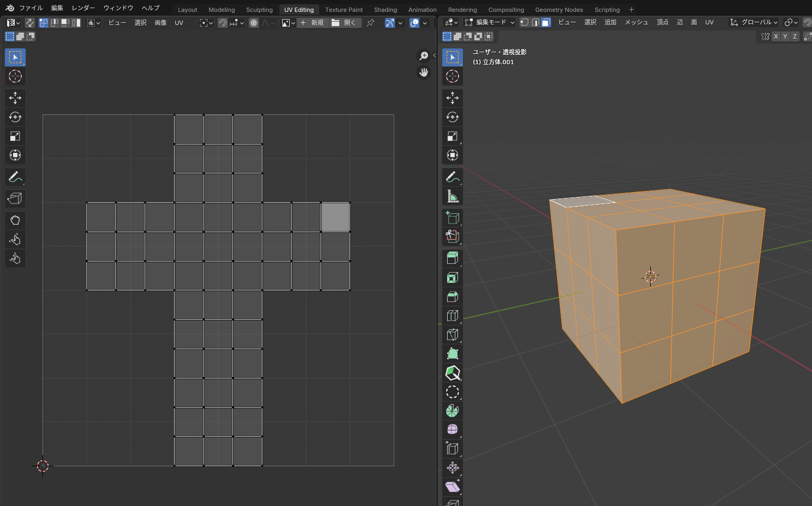Select the Knife tool

coord(453,335)
